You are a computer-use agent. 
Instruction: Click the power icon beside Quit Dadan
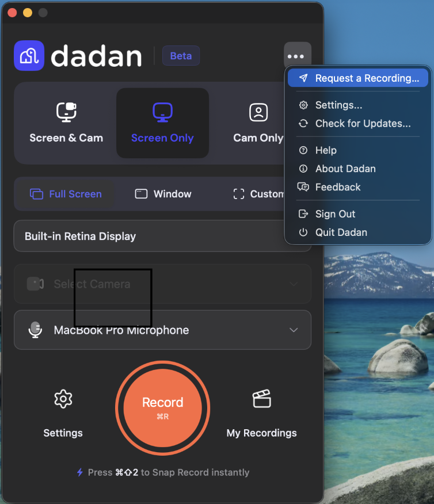(303, 232)
